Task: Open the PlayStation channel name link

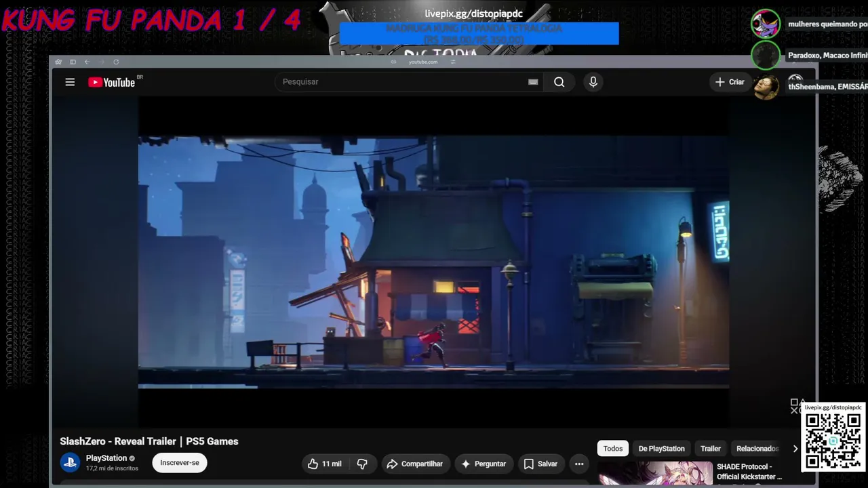Action: (106, 458)
